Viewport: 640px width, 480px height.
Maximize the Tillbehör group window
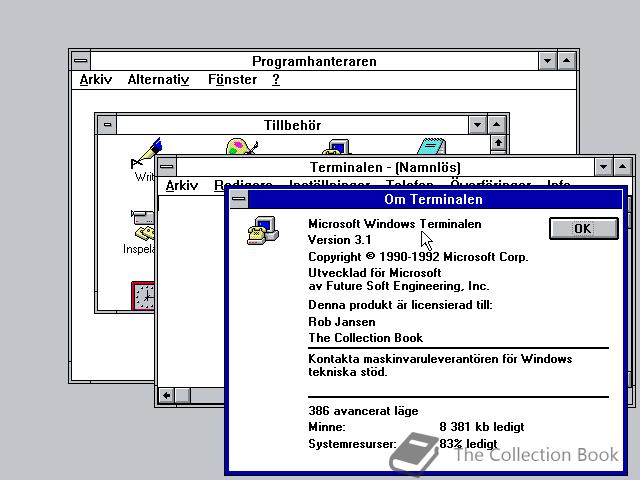tap(496, 125)
